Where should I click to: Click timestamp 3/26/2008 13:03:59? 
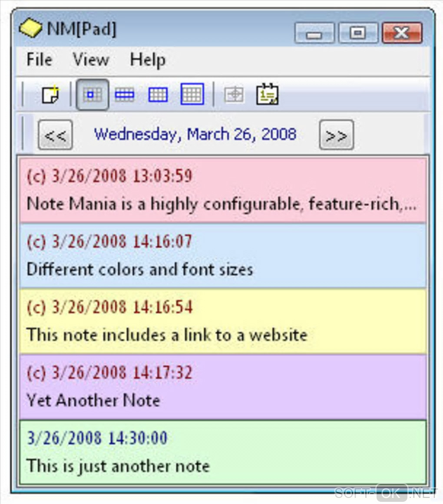pyautogui.click(x=122, y=176)
